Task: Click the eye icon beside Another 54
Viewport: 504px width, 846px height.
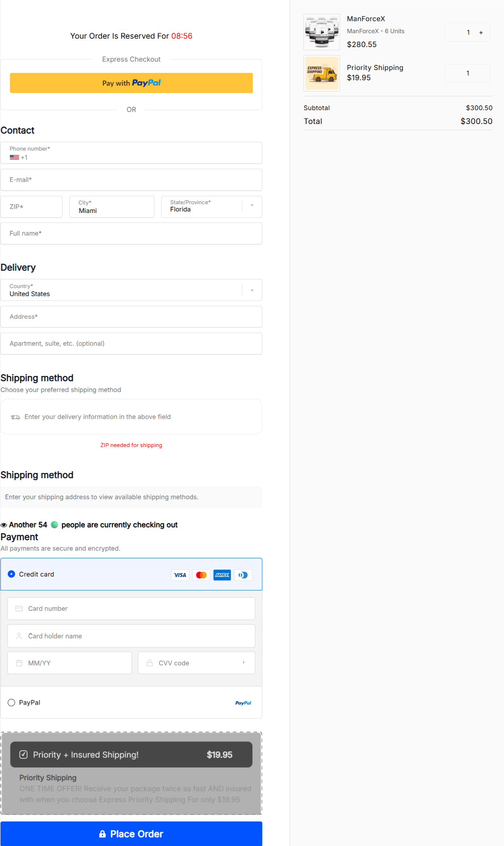Action: click(4, 525)
